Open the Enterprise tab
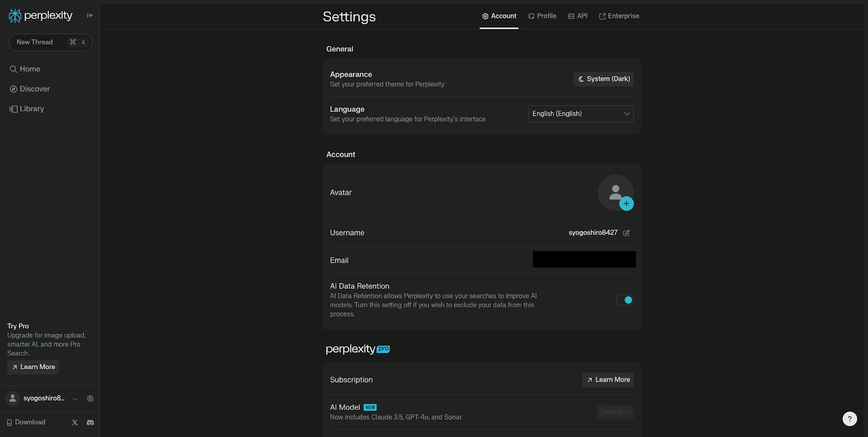Viewport: 868px width, 437px height. point(619,16)
